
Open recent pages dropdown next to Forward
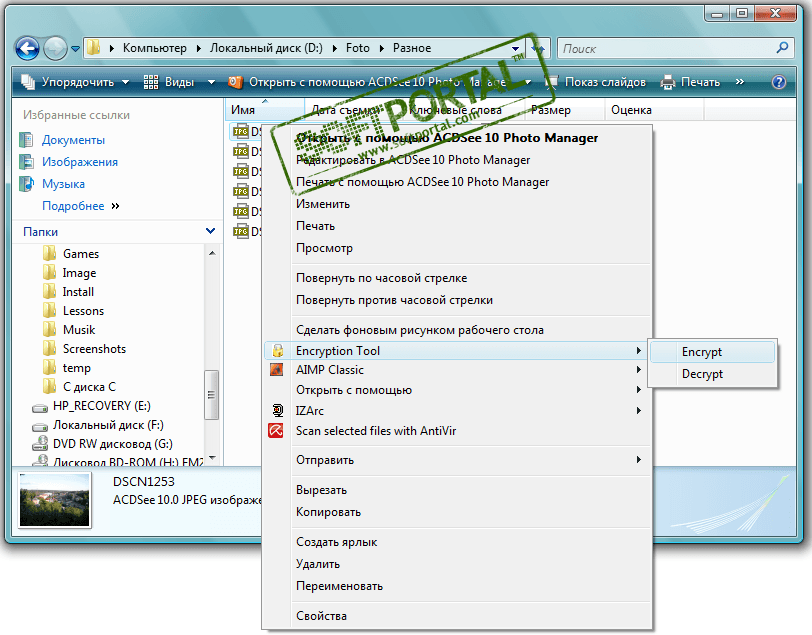click(75, 49)
